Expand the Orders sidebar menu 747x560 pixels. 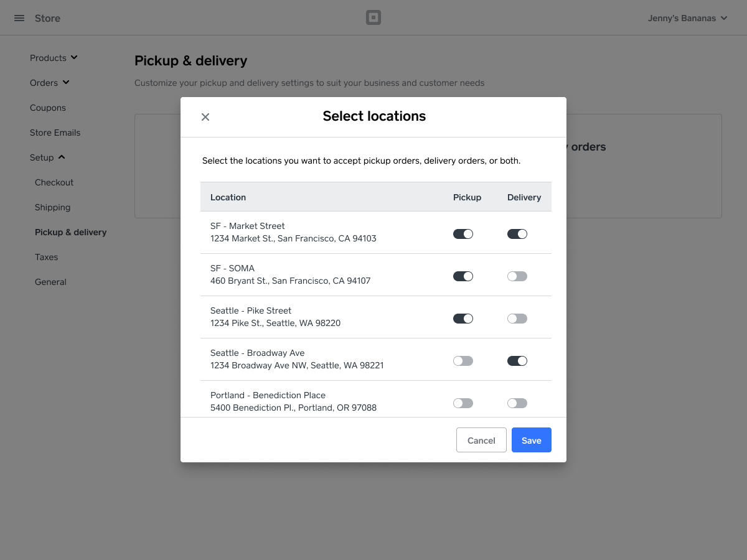[50, 83]
